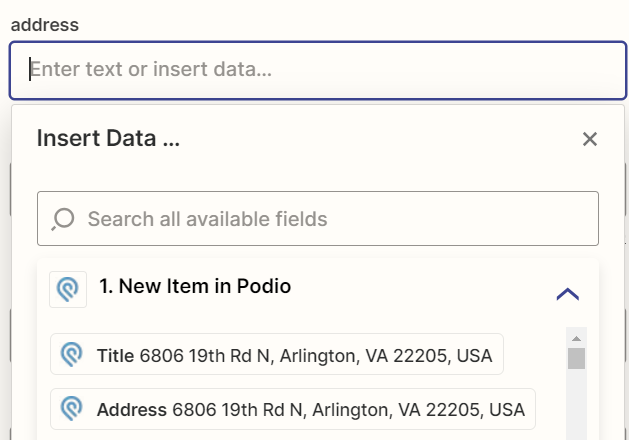The width and height of the screenshot is (629, 440).
Task: Click the scrollbar up arrow in field list
Action: click(x=576, y=339)
